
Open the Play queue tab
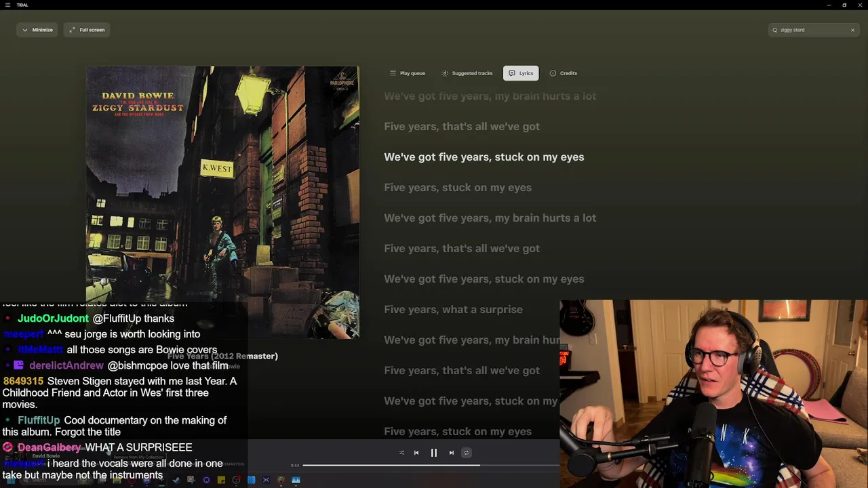pyautogui.click(x=408, y=73)
